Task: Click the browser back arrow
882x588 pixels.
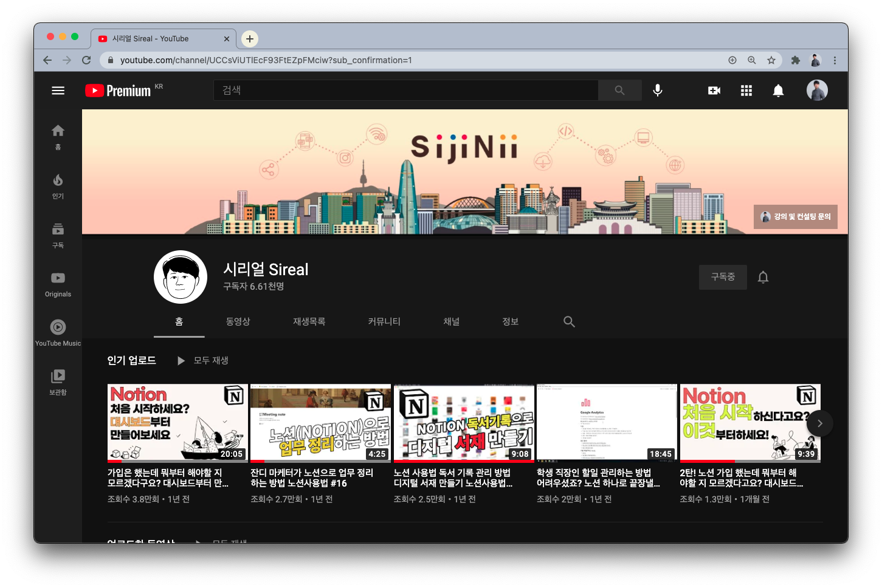Action: click(x=47, y=60)
